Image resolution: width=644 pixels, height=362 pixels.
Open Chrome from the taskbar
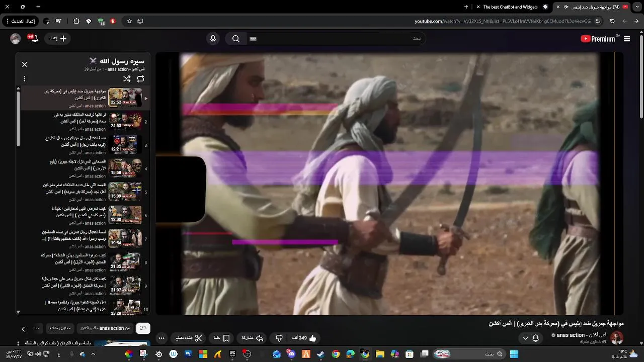(336, 354)
